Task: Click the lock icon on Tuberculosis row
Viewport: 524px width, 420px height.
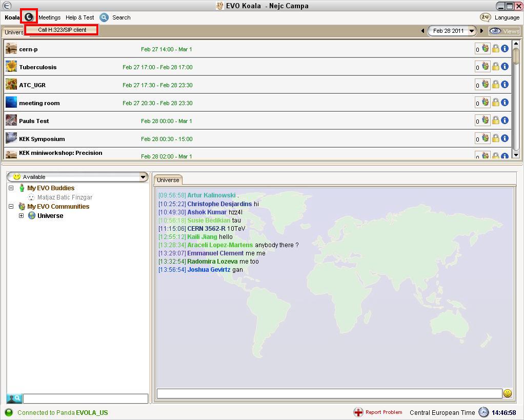Action: 496,67
